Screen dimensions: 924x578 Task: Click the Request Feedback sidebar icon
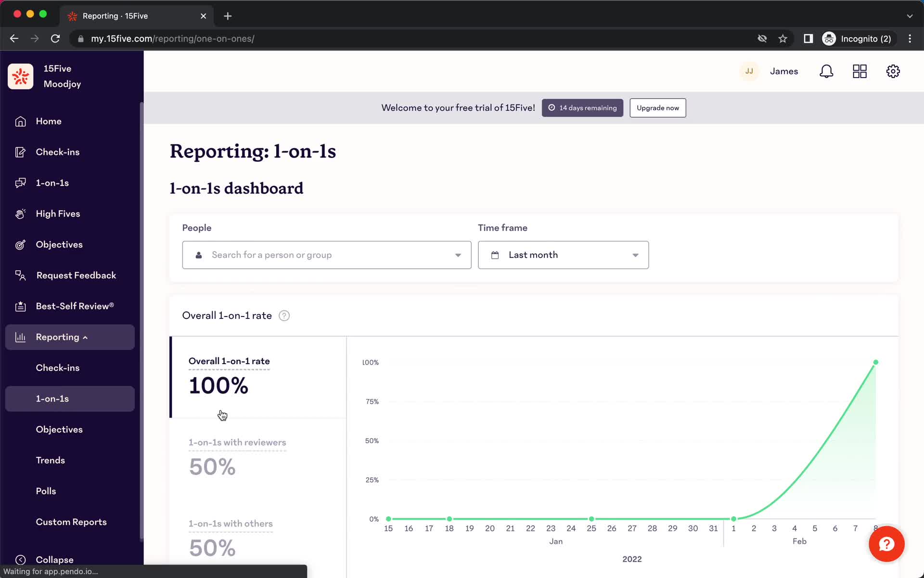20,275
